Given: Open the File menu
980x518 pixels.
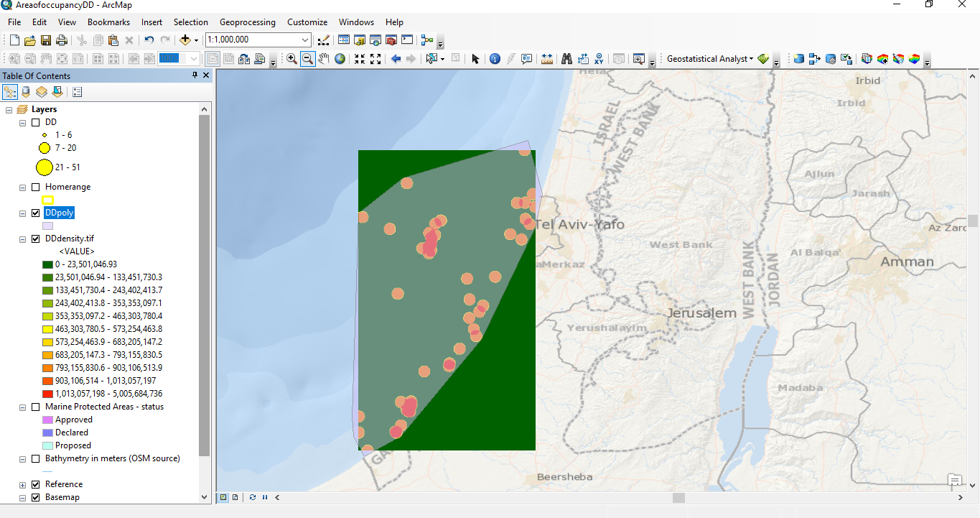Looking at the screenshot, I should [x=14, y=22].
